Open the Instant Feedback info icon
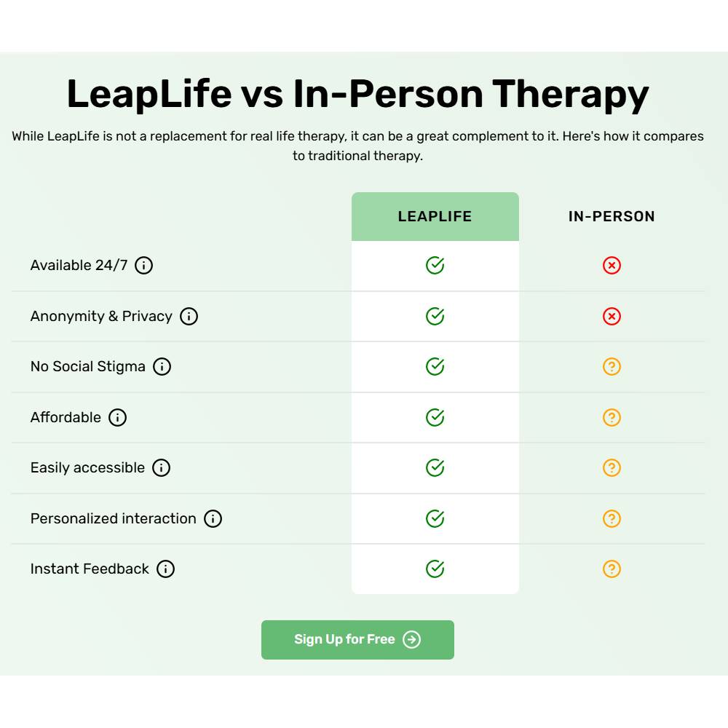The height and width of the screenshot is (728, 728). point(165,569)
